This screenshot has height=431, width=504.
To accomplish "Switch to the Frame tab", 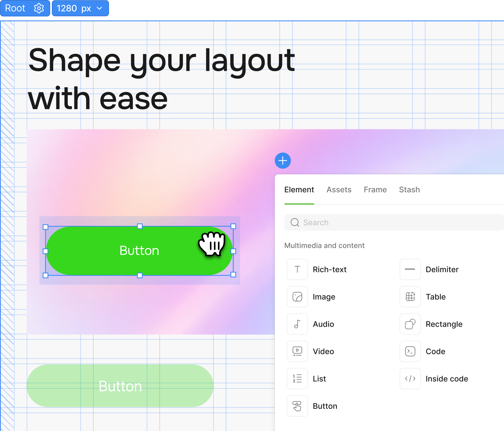I will click(375, 190).
